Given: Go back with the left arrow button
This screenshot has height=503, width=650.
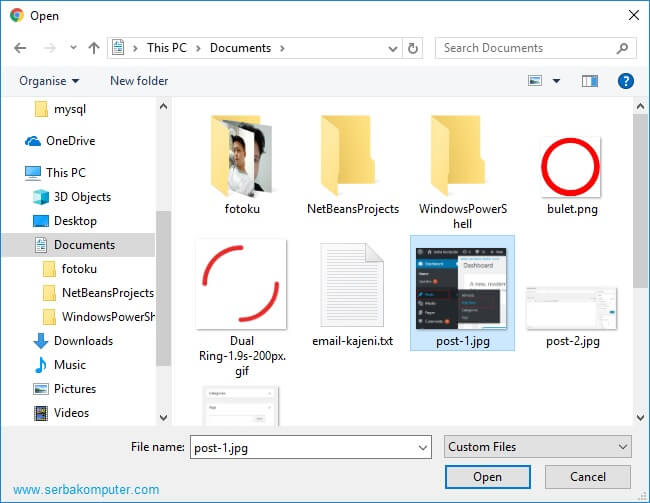Looking at the screenshot, I should [x=20, y=48].
